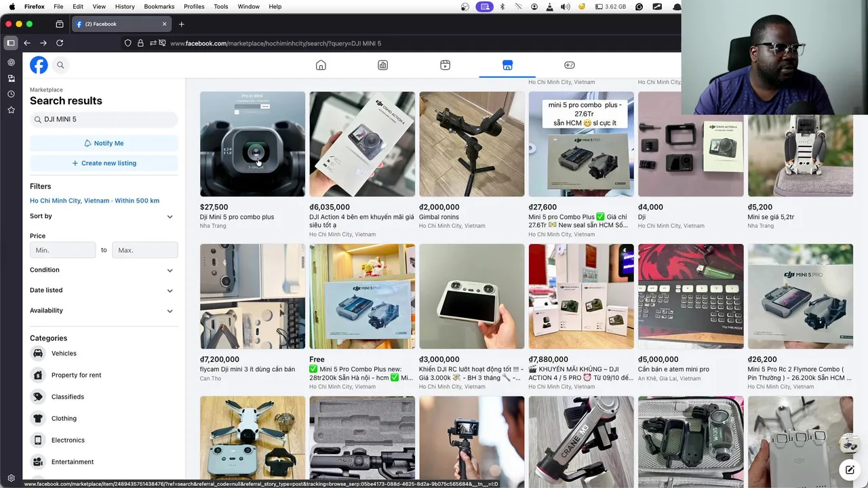Click the Notify Me button

(x=104, y=143)
